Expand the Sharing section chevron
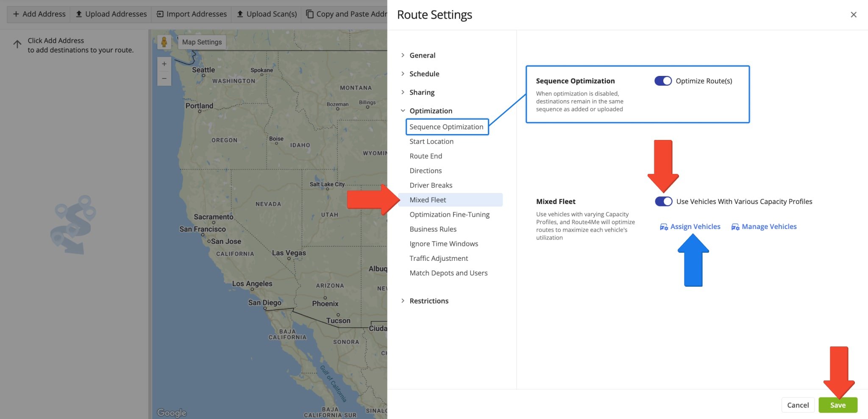This screenshot has width=868, height=419. (403, 92)
